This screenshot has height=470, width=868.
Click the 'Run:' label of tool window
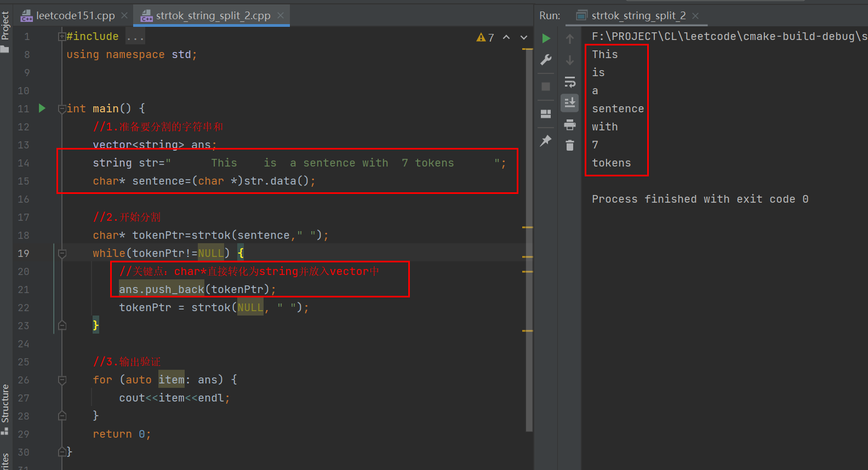(x=550, y=15)
